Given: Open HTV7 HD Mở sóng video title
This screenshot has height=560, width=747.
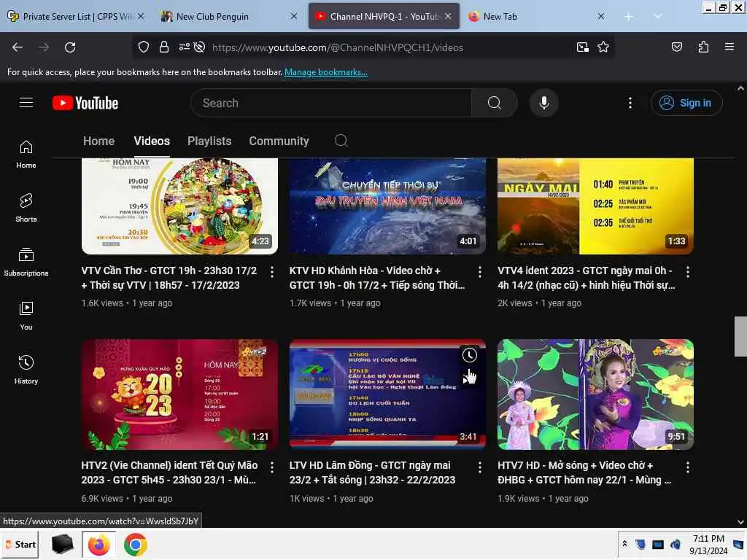Looking at the screenshot, I should pyautogui.click(x=584, y=472).
